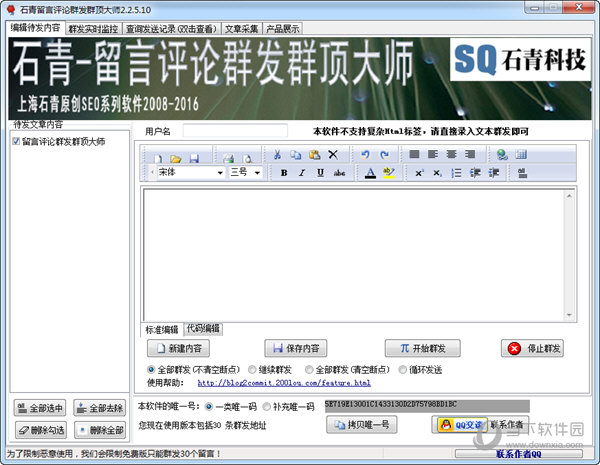Screen dimensions: 600x465
Task: Open the 查询发送记录(双击查看) tab
Action: tap(171, 29)
